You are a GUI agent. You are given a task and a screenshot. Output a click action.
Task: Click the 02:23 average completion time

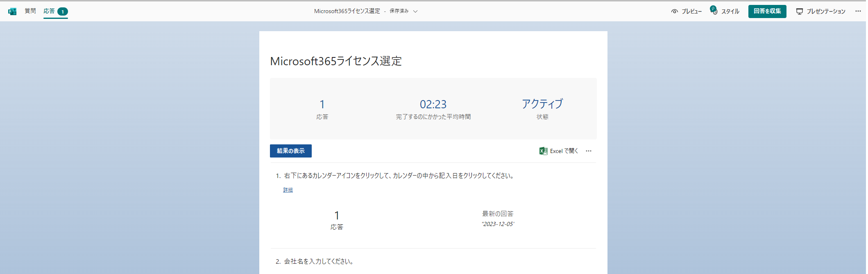pyautogui.click(x=433, y=105)
